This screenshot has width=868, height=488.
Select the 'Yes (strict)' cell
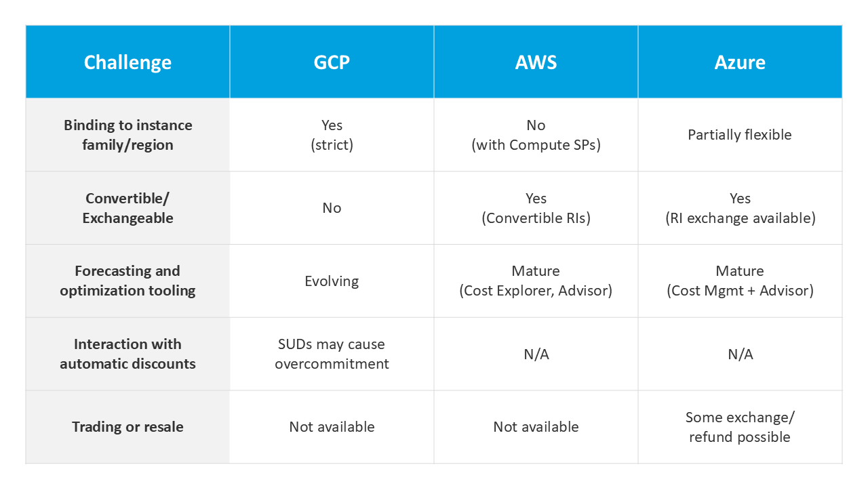click(x=332, y=135)
